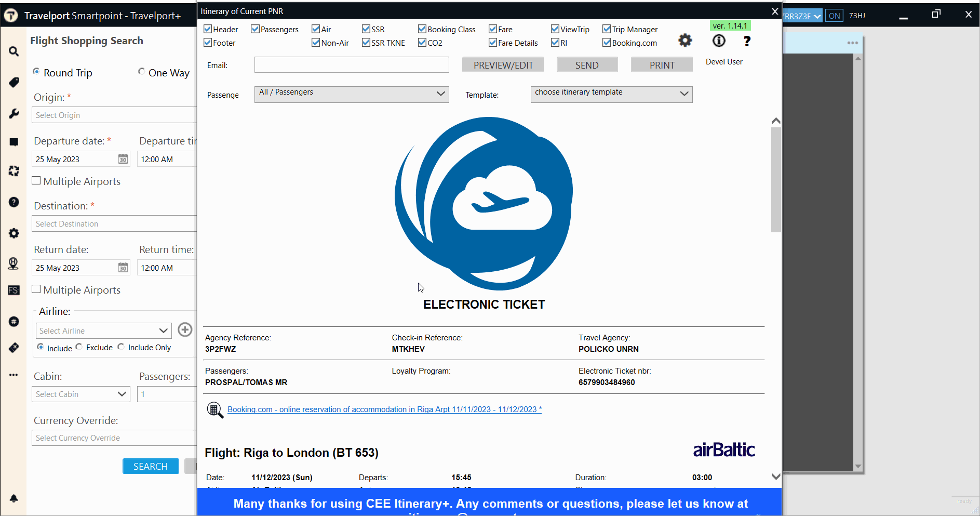
Task: Open the help question sidebar icon
Action: [x=14, y=202]
